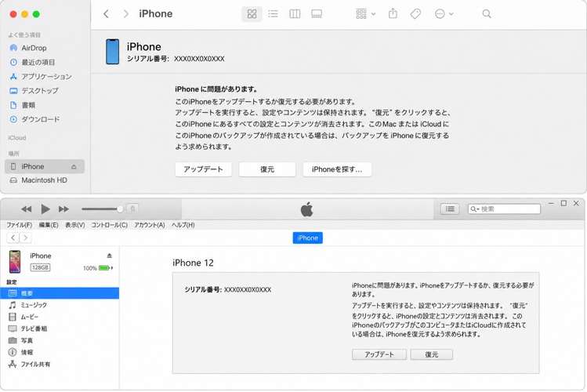Switch Finder to icon view
The height and width of the screenshot is (392, 587).
(252, 14)
